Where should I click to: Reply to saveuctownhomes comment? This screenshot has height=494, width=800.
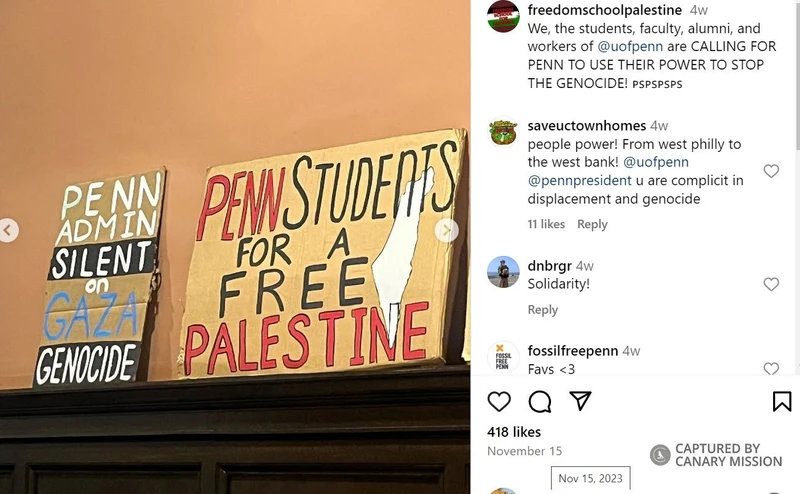(x=592, y=224)
